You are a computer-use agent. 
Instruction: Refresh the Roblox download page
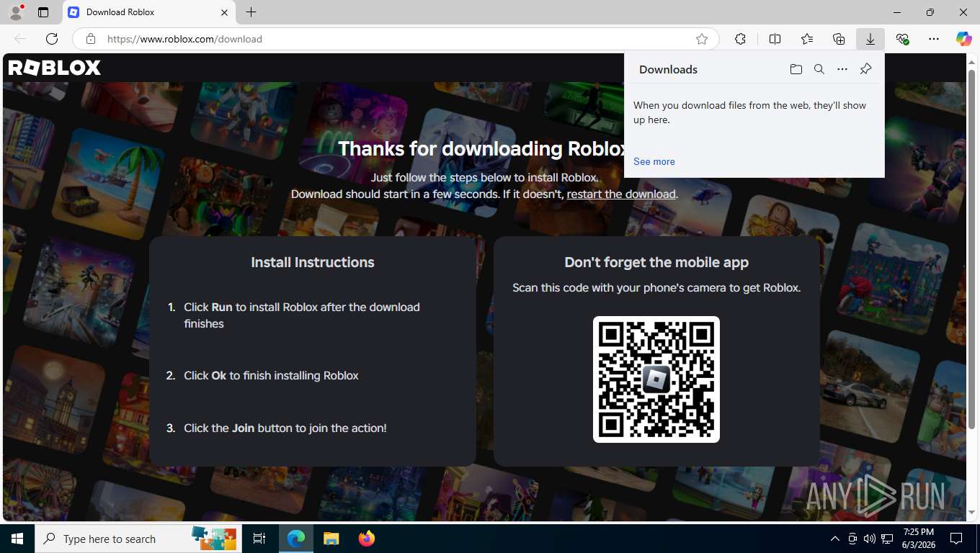(52, 39)
